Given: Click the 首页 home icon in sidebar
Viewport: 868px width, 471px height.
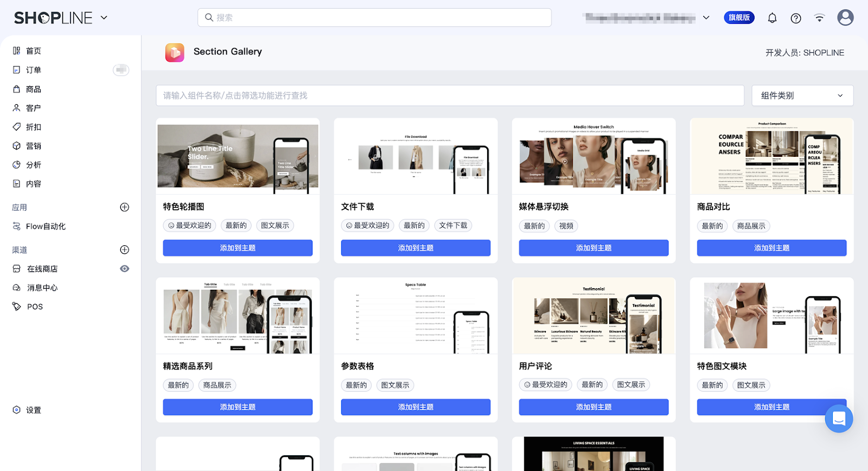Looking at the screenshot, I should click(x=17, y=50).
